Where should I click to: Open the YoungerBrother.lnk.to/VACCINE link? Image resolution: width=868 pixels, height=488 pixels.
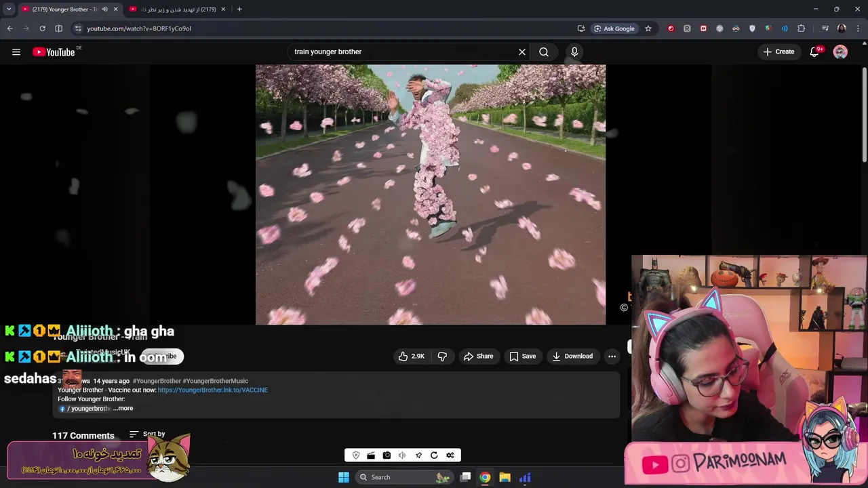(212, 390)
